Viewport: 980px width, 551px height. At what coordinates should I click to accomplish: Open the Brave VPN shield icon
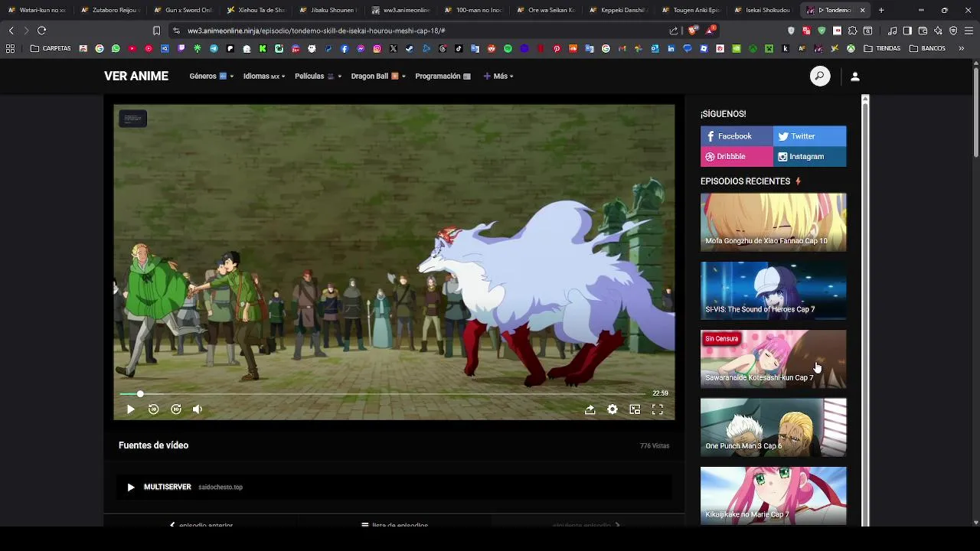[953, 31]
